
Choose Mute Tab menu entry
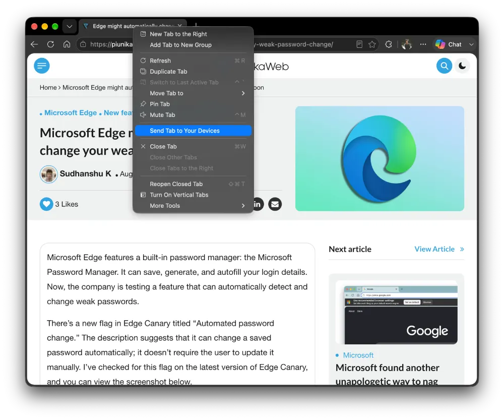(193, 115)
